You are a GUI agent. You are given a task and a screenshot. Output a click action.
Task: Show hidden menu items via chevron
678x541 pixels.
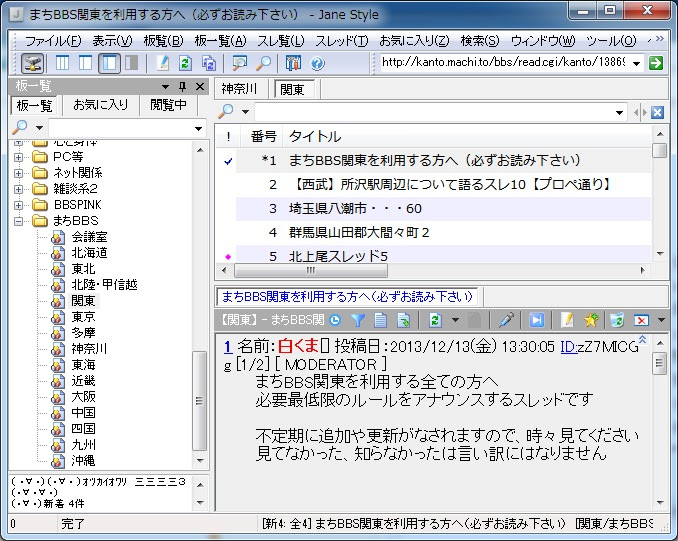point(659,39)
